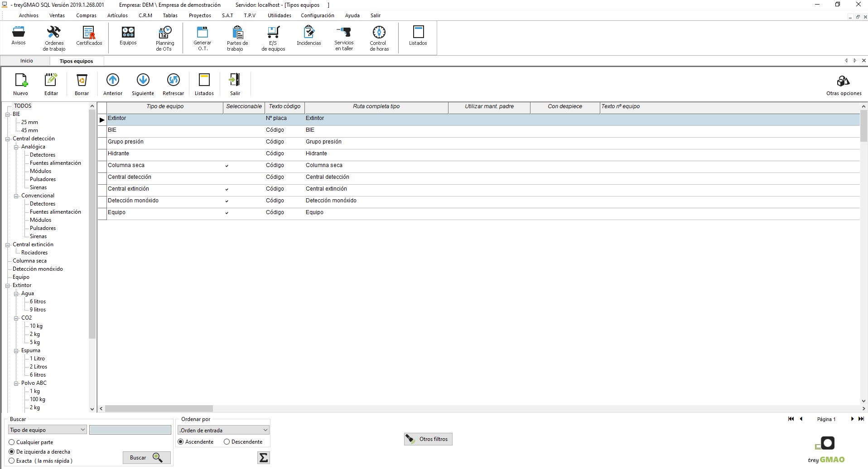The image size is (868, 469).
Task: Click the Otros filtros button
Action: tap(428, 439)
